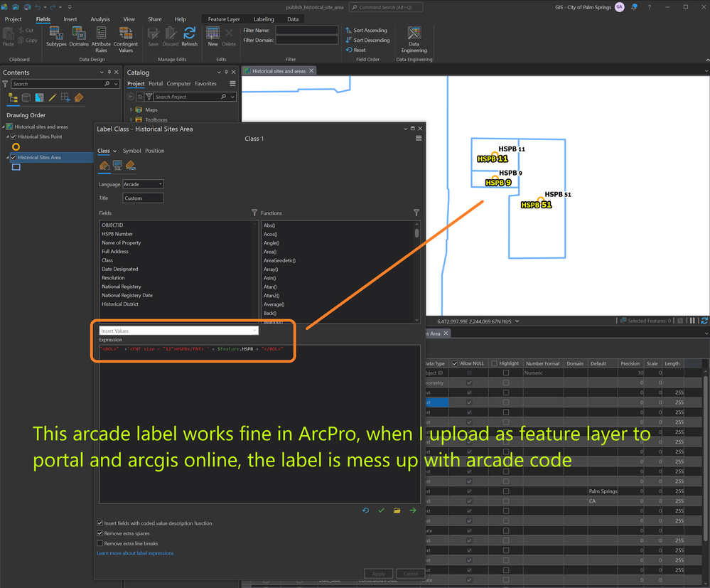Viewport: 710px width, 588px height.
Task: Reset the expression with the blue undo icon
Action: click(x=365, y=511)
